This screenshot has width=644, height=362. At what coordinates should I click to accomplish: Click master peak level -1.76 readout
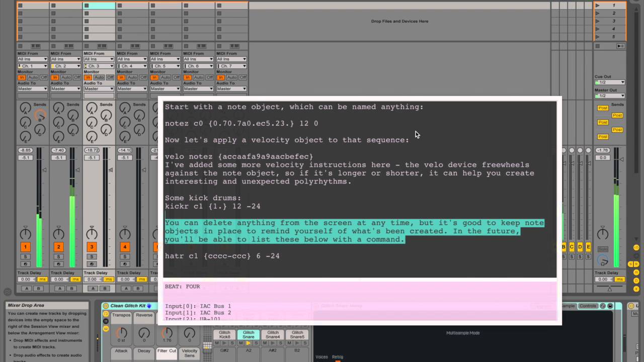tap(602, 150)
